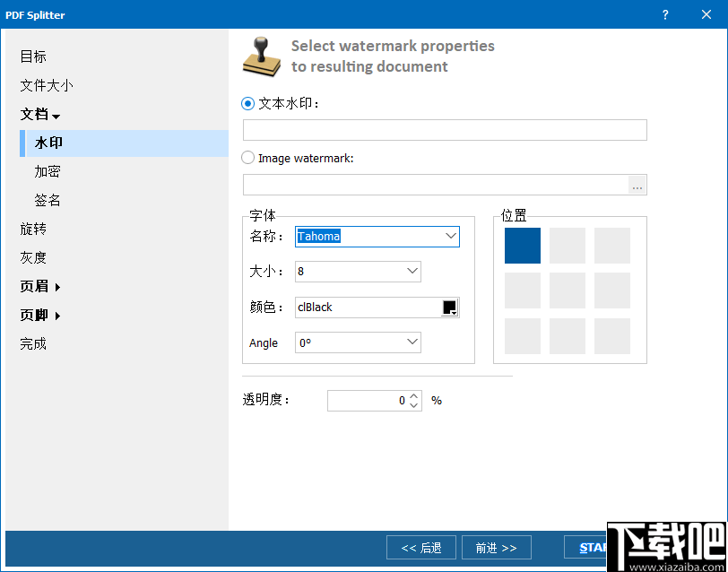The image size is (728, 572).
Task: Open the Tahoma font name dropdown
Action: (450, 237)
